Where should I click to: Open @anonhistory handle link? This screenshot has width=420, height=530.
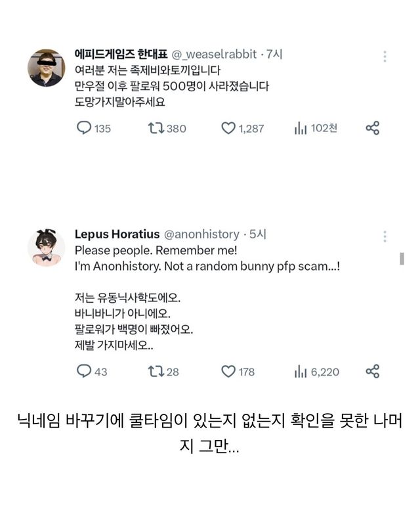tap(201, 234)
